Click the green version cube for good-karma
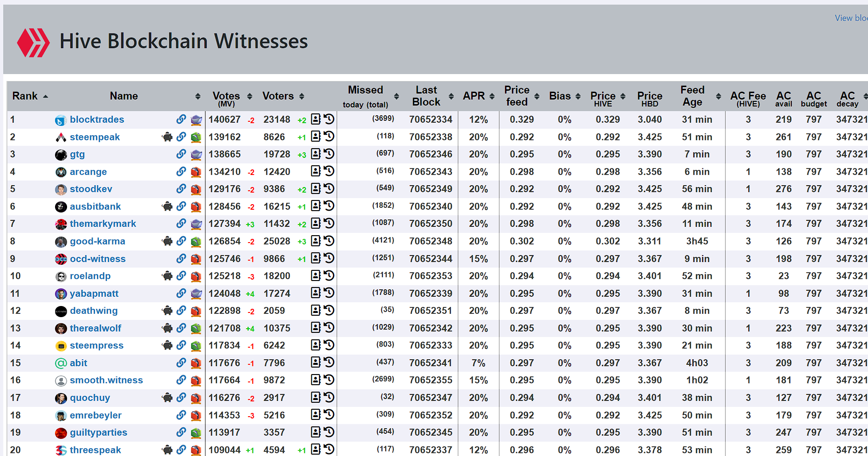Screen dimensions: 868x456 pos(196,242)
